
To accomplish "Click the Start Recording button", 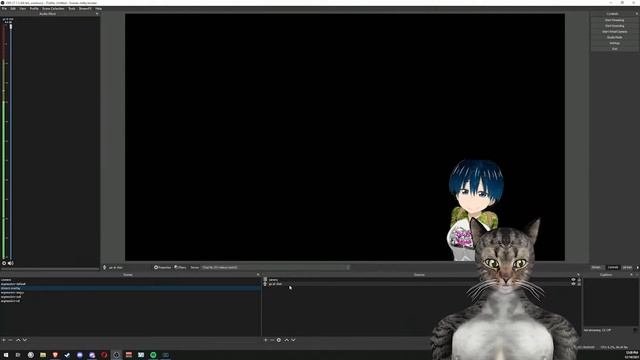I will tap(614, 26).
